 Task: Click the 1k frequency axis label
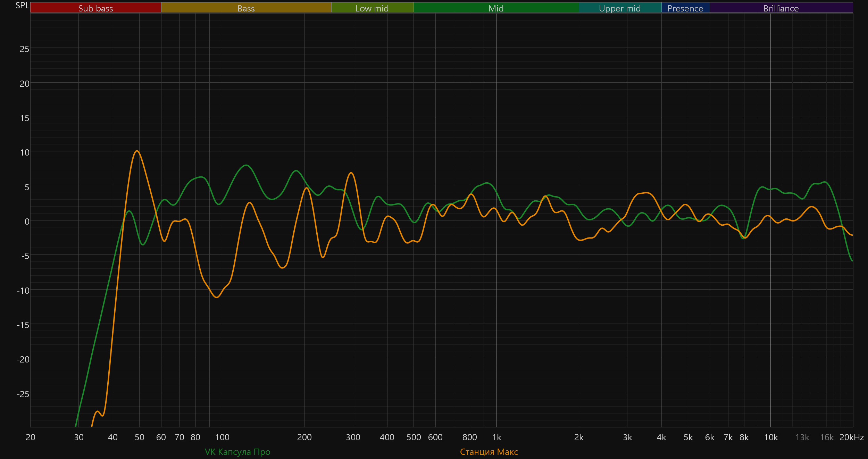[496, 437]
